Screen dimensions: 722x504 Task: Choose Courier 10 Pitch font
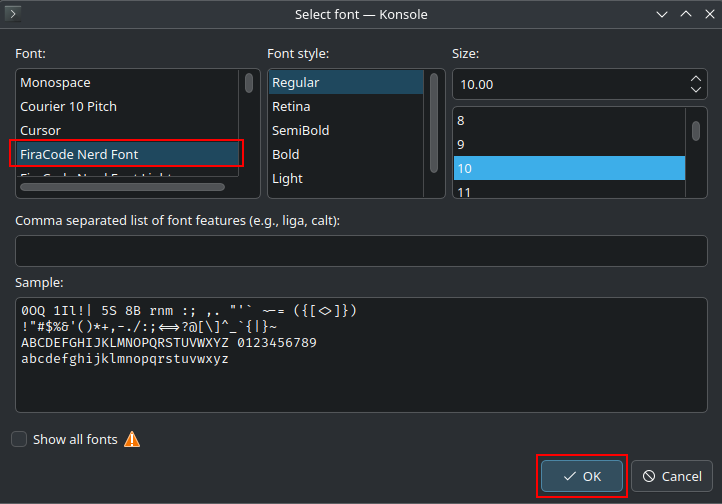coord(128,106)
